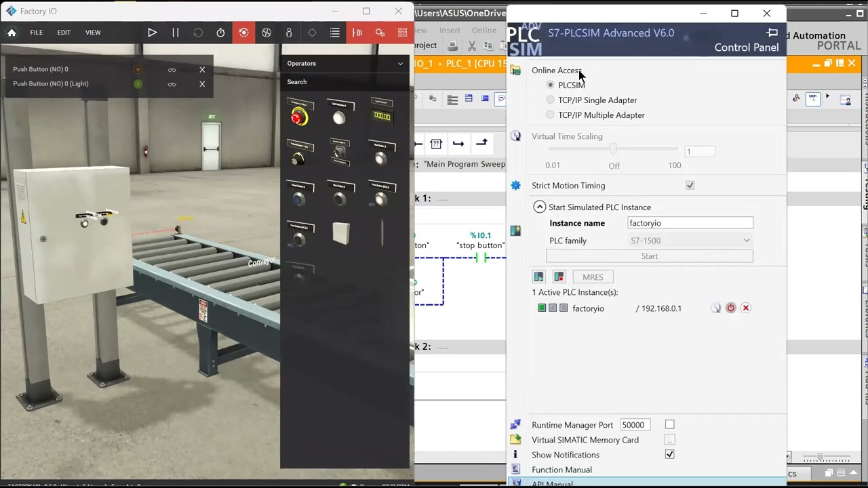Collapse Start Simulated PLC Instance section
The height and width of the screenshot is (488, 868).
(539, 207)
